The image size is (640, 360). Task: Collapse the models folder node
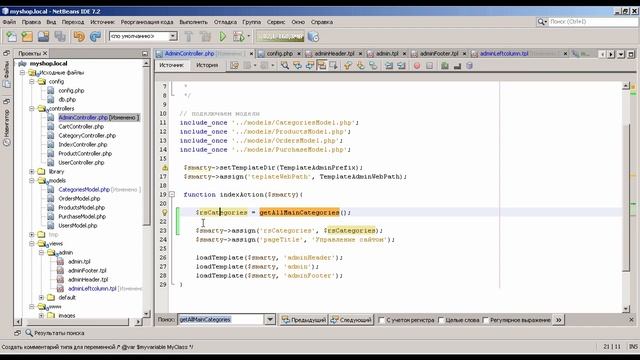tap(32, 180)
